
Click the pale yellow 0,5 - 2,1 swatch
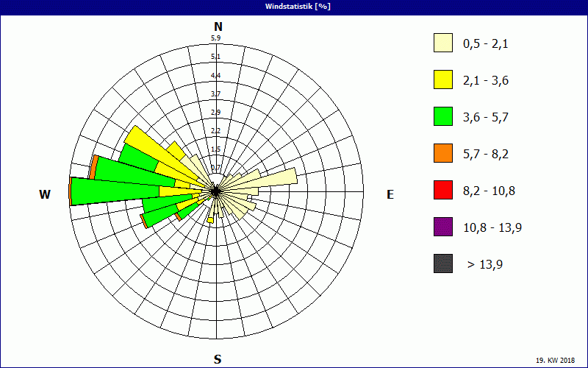pos(443,43)
